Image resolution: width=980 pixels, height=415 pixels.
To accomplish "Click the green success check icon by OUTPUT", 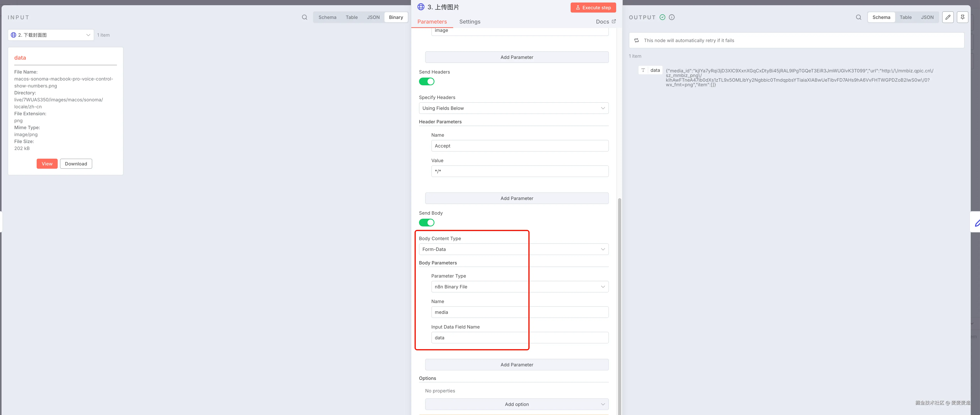I will [662, 17].
